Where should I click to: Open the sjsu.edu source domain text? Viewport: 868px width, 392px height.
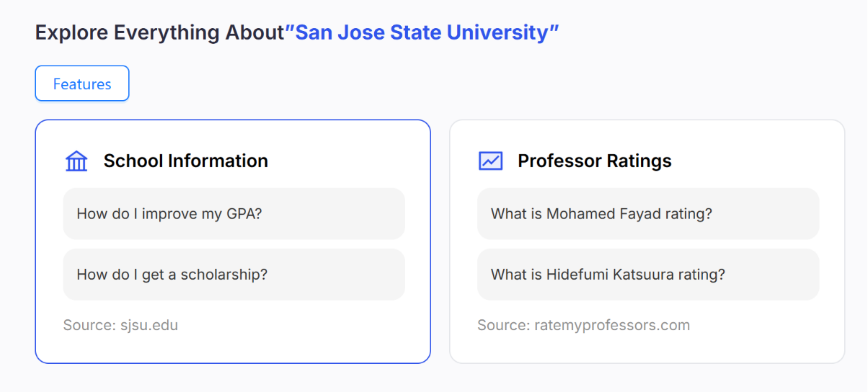click(x=148, y=325)
